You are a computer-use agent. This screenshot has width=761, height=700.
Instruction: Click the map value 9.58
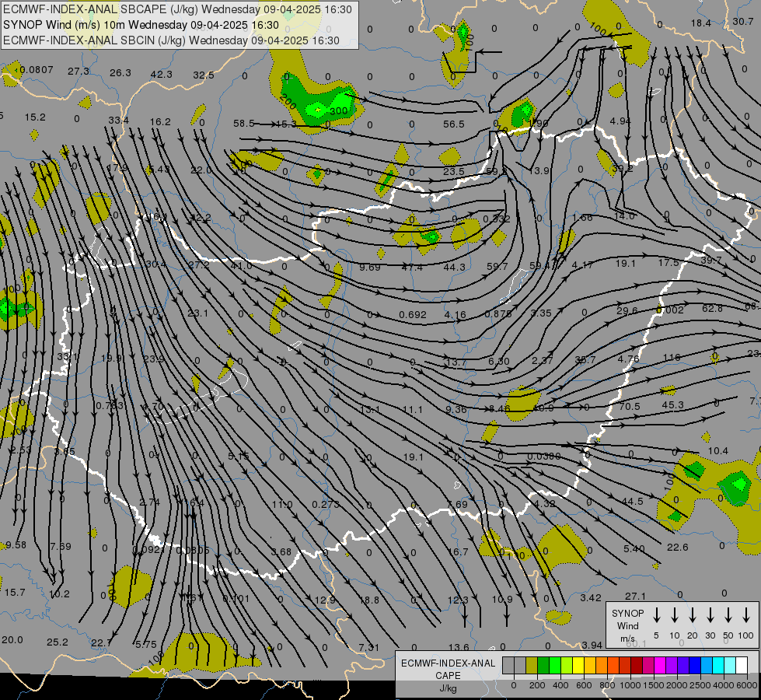(x=16, y=544)
